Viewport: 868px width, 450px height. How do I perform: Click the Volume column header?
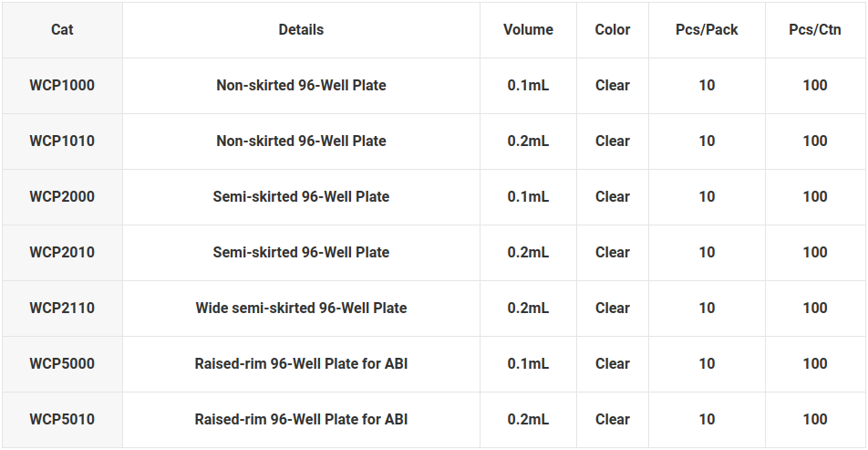[528, 30]
